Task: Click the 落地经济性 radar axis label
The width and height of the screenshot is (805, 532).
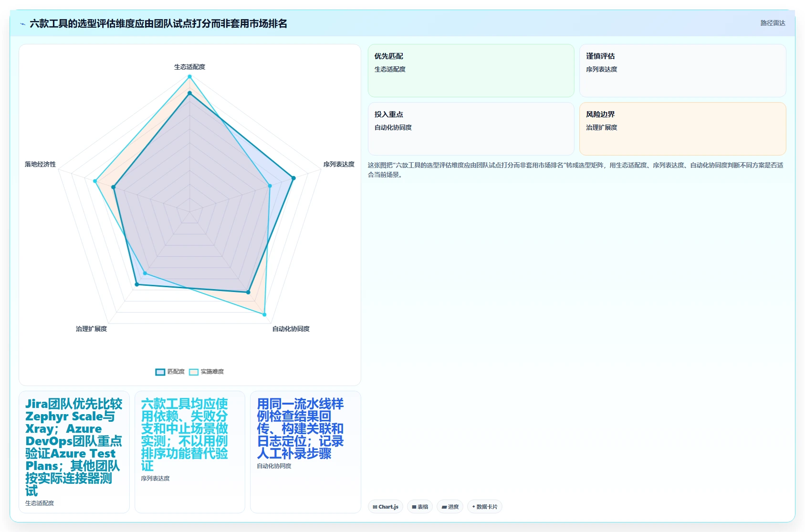Action: [40, 164]
